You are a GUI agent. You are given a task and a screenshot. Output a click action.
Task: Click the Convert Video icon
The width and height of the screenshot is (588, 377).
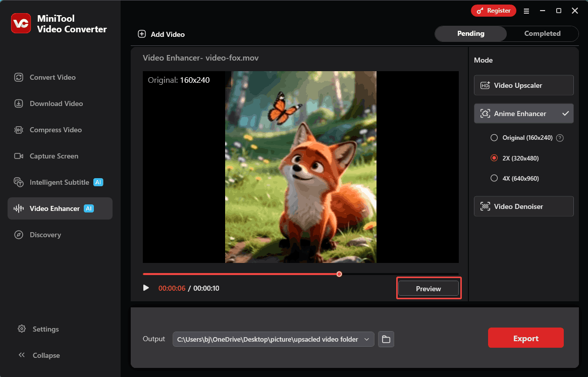pos(19,77)
